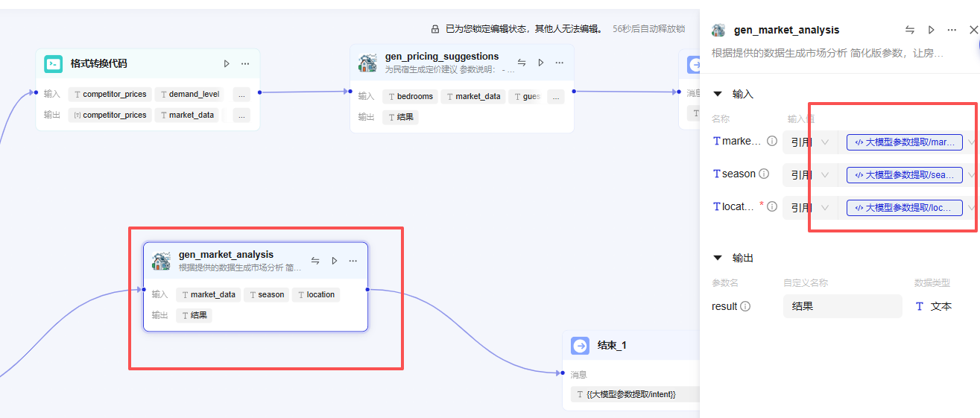980x418 pixels.
Task: Open more options on 格式转换代码 node
Action: (x=245, y=64)
